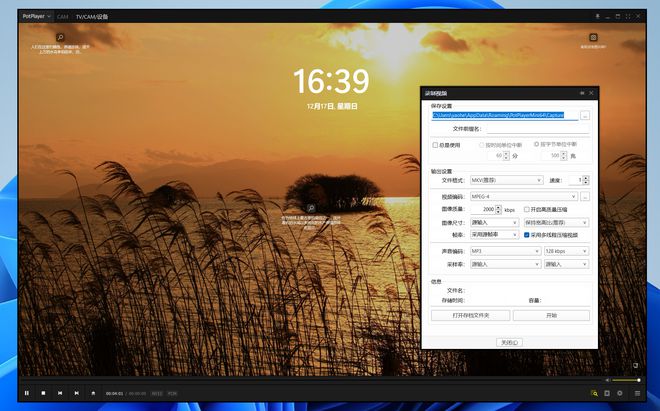Close the 录制视频 dialog with X
Image resolution: width=660 pixels, height=411 pixels.
[591, 93]
